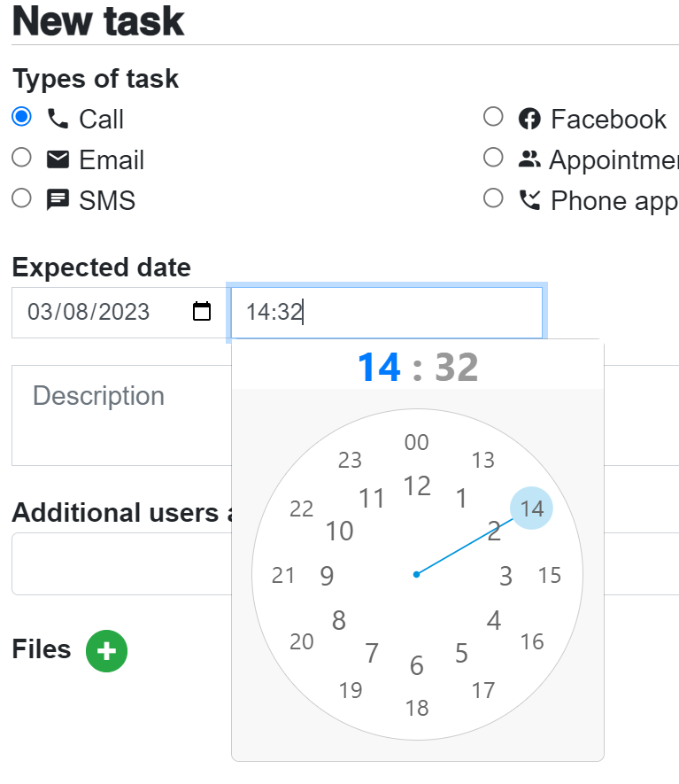Set hour to 18 on the clock dial

tap(417, 708)
